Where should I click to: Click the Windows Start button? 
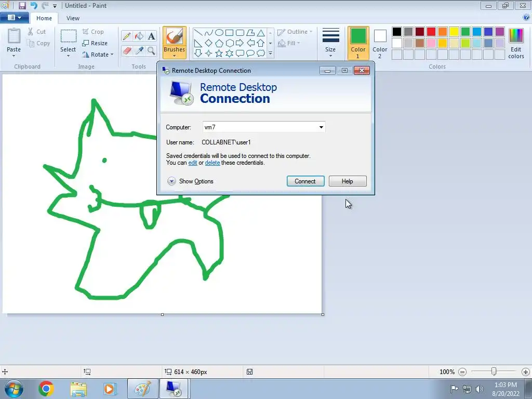point(14,389)
